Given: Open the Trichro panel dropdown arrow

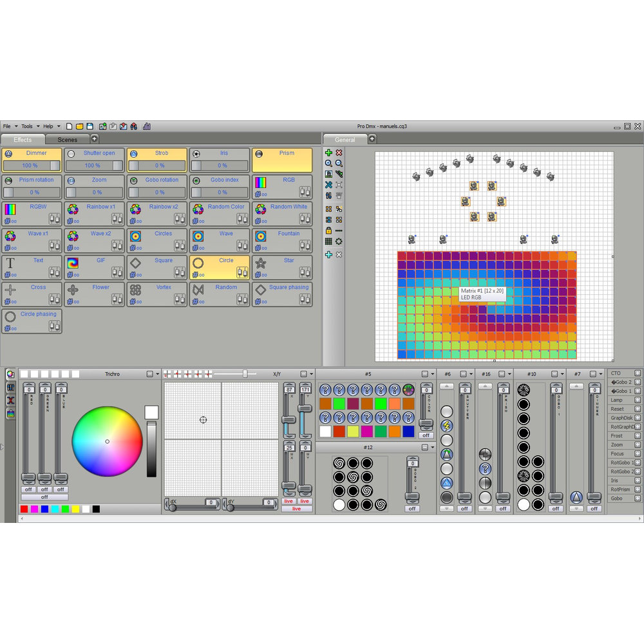Looking at the screenshot, I should (x=158, y=374).
